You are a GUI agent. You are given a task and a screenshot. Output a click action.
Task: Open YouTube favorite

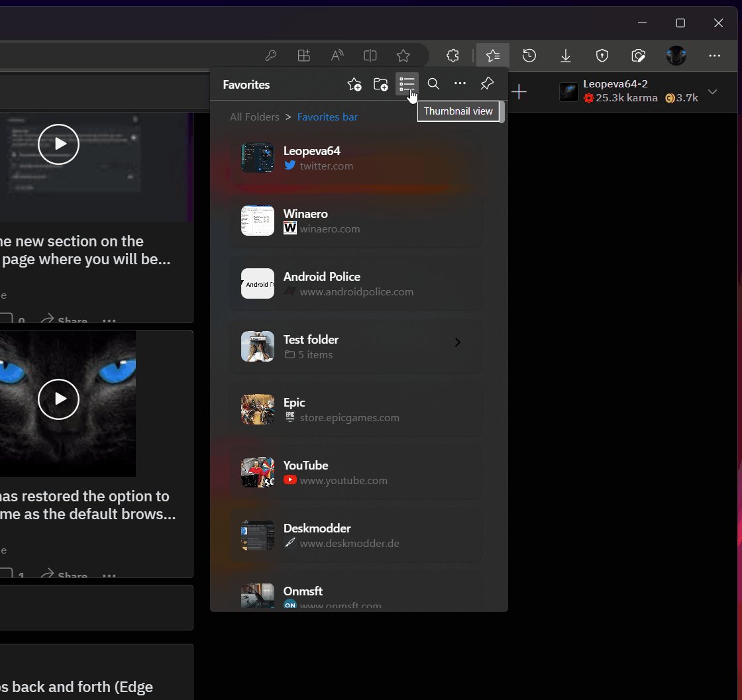tap(356, 472)
